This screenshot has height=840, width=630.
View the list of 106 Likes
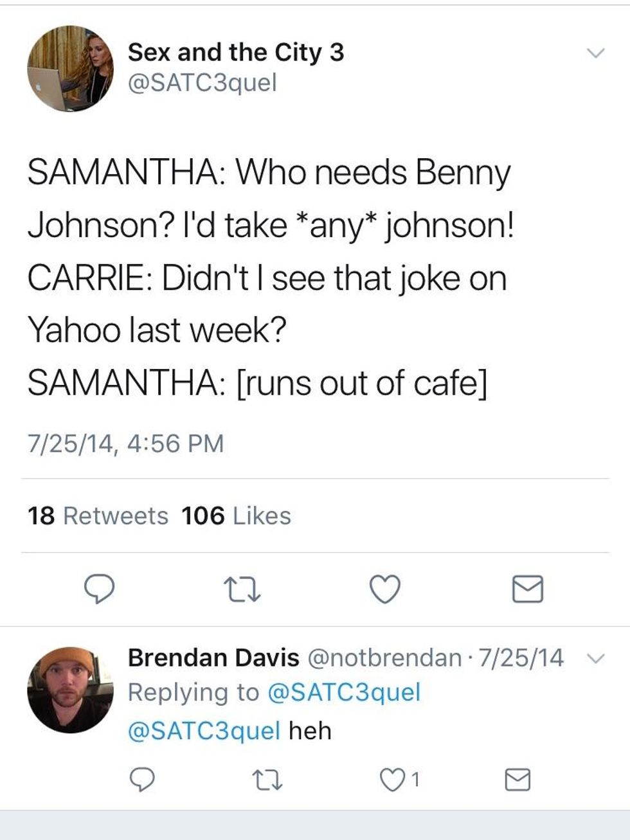[236, 516]
